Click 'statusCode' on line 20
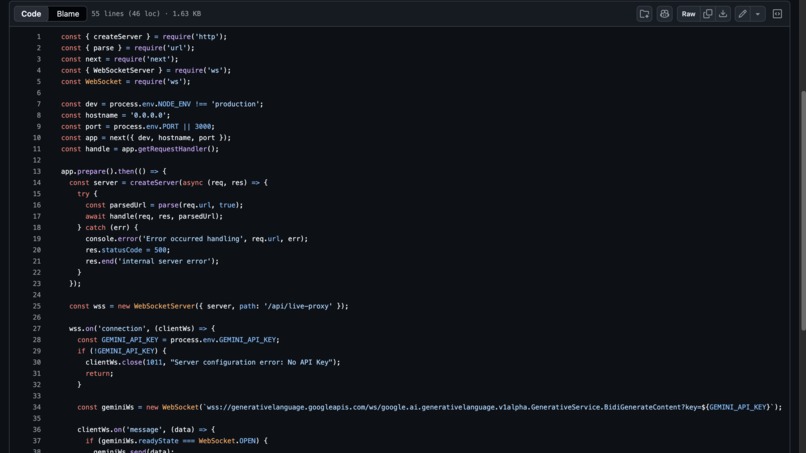Image resolution: width=806 pixels, height=453 pixels. pos(121,250)
